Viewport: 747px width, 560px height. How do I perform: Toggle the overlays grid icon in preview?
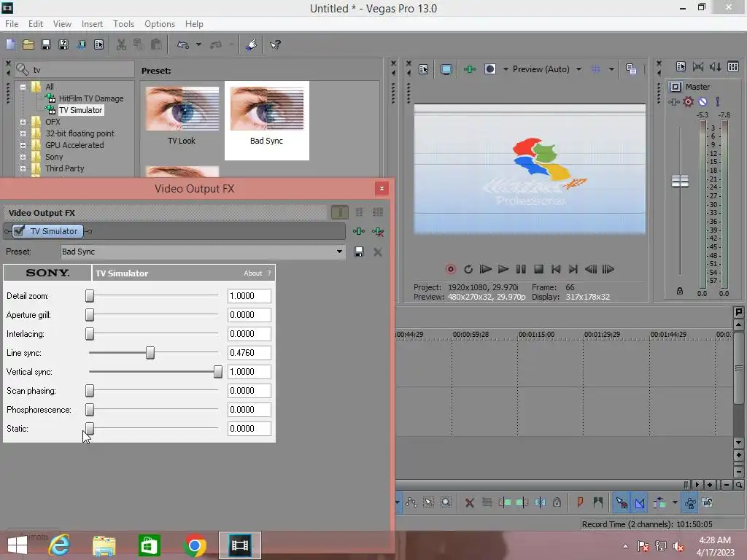(595, 69)
